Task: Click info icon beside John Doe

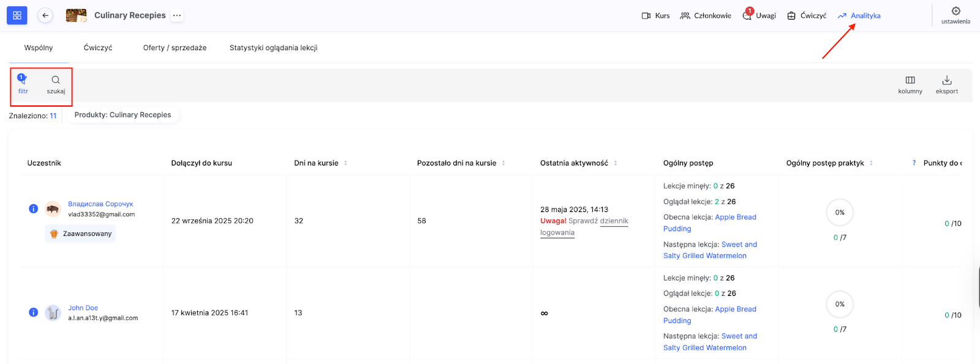Action: (x=34, y=313)
